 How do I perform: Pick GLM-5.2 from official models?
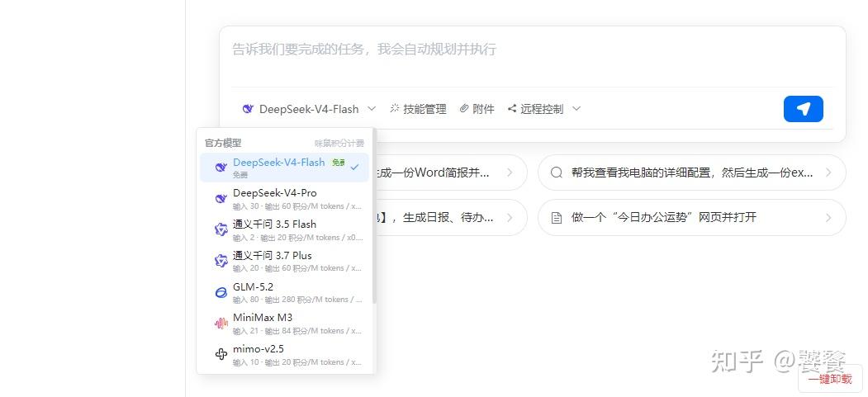284,292
